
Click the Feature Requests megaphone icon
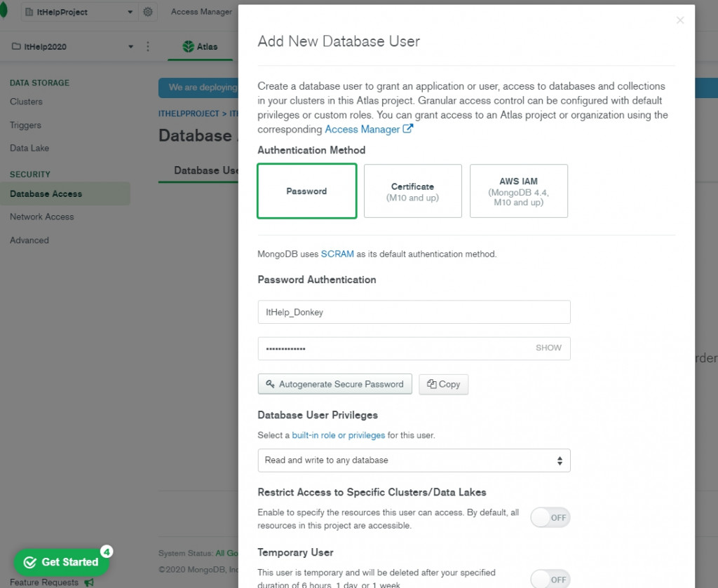89,582
